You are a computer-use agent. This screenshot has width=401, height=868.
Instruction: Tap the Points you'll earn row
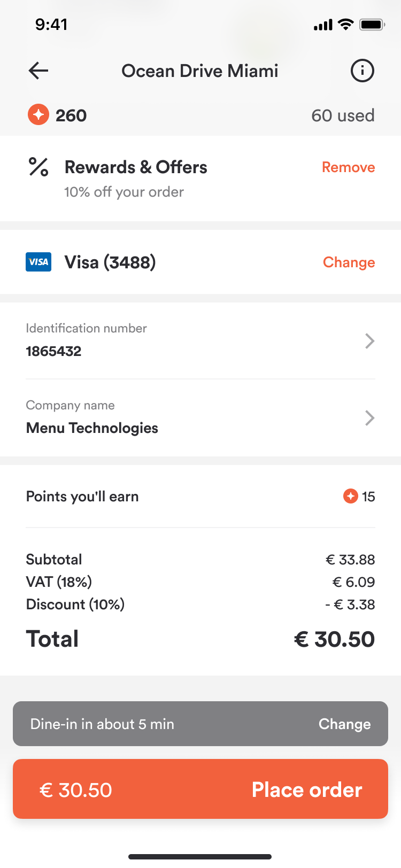[200, 497]
